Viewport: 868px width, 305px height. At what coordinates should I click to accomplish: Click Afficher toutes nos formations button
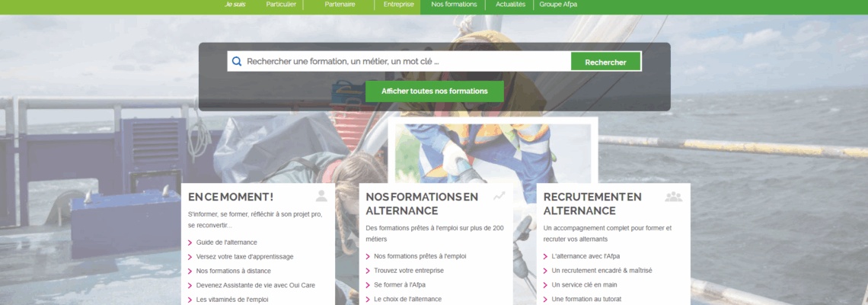tap(434, 91)
